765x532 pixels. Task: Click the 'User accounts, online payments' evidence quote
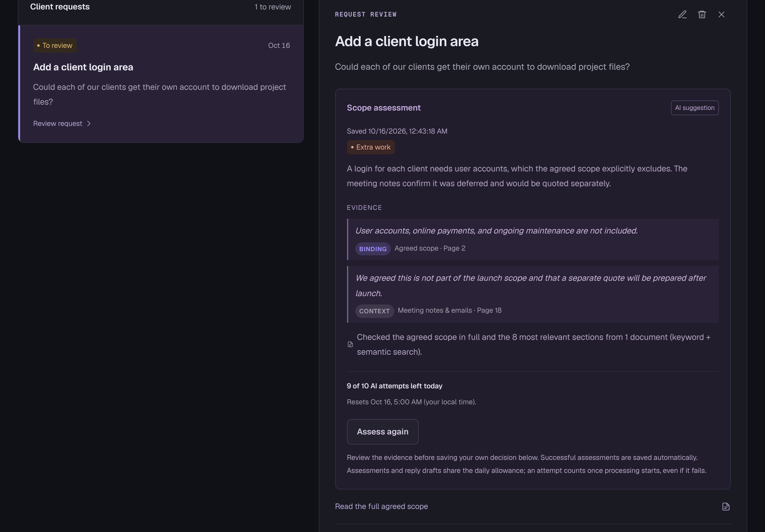click(x=496, y=231)
